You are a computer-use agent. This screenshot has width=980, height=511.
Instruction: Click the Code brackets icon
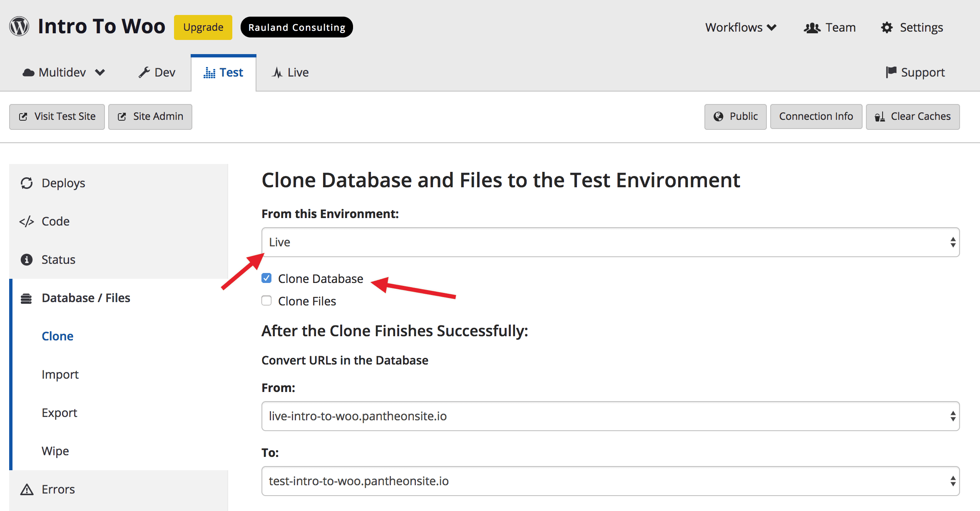[27, 221]
